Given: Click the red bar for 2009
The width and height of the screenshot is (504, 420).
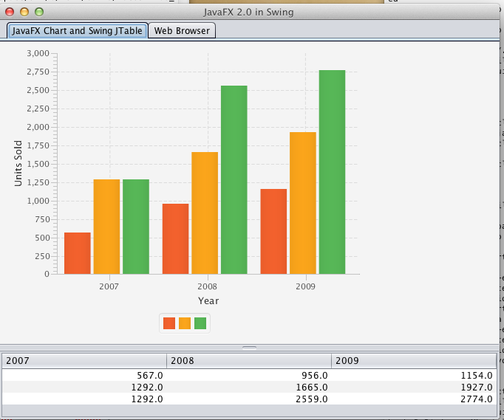Looking at the screenshot, I should tap(273, 231).
